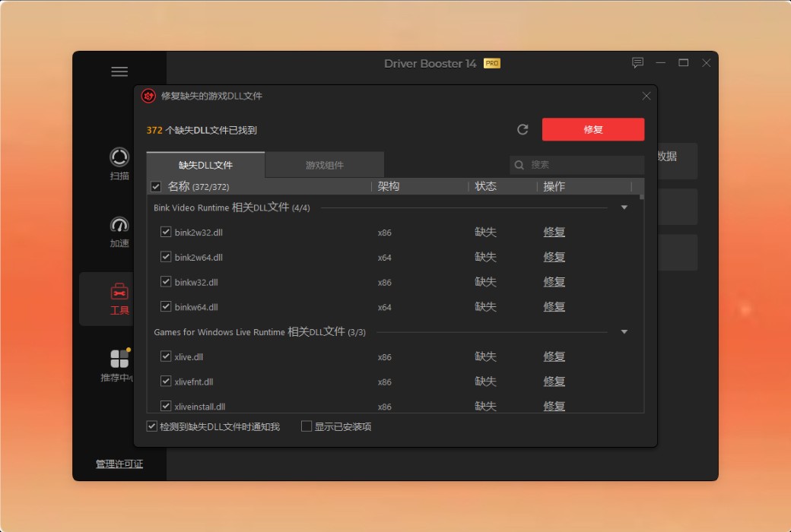Switch to 游戏组件 tab
Screen dimensions: 791x532
(325, 165)
